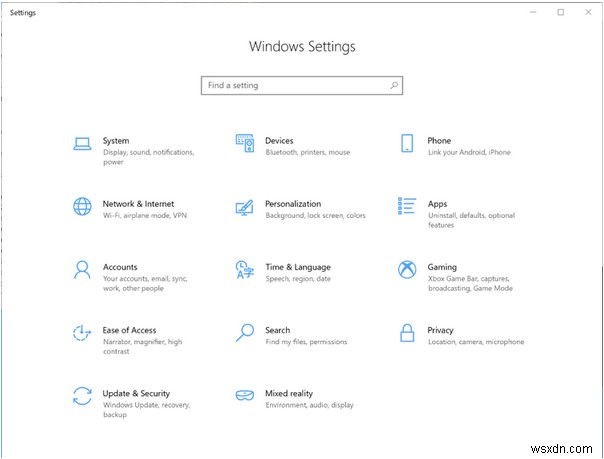Click the Update & Security sync icon
Image resolution: width=604 pixels, height=459 pixels.
[x=82, y=396]
